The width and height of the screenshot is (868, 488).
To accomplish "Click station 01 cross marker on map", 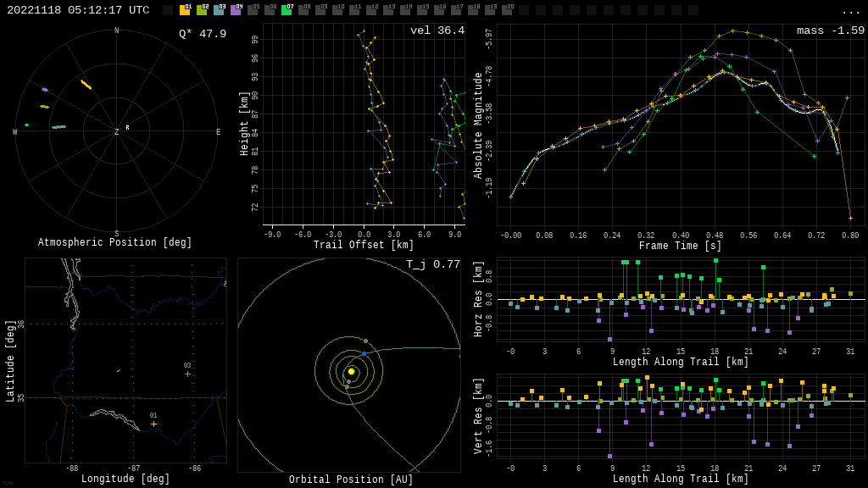I will pos(153,424).
